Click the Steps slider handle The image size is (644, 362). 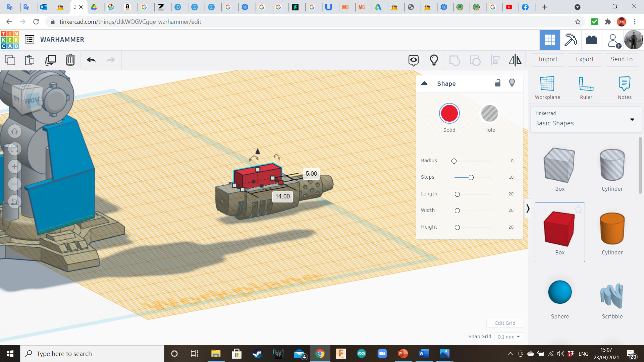[x=471, y=177]
